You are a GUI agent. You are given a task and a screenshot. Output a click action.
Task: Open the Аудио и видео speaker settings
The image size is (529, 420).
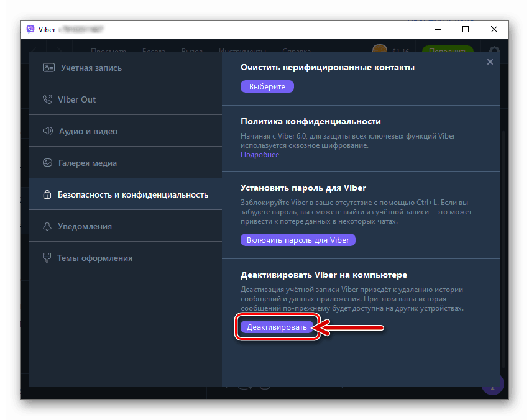tap(48, 130)
